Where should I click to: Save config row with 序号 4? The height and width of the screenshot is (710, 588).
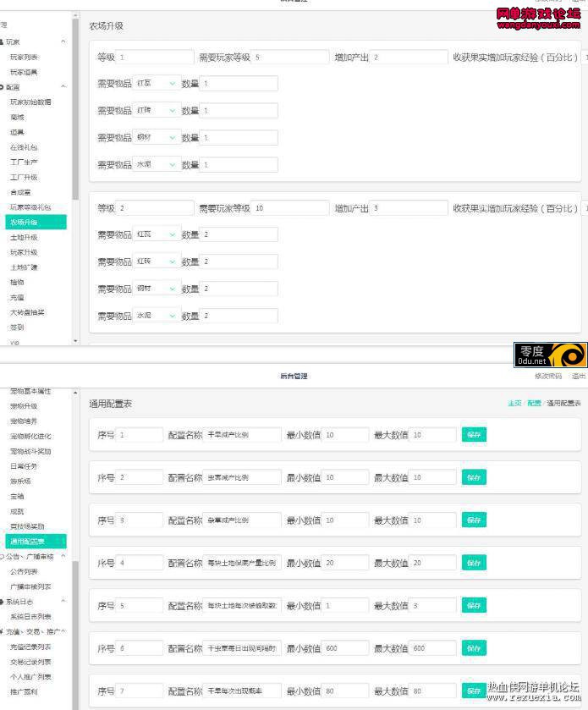point(474,563)
